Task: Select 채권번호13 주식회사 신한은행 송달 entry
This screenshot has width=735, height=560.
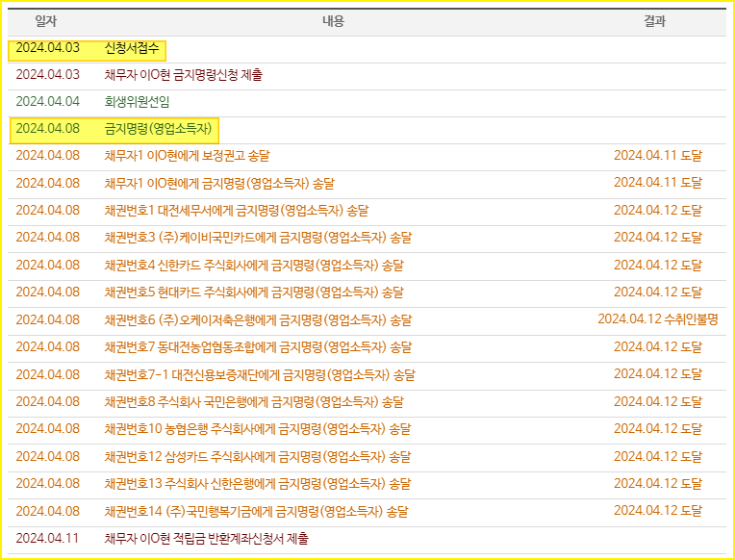Action: pyautogui.click(x=257, y=484)
